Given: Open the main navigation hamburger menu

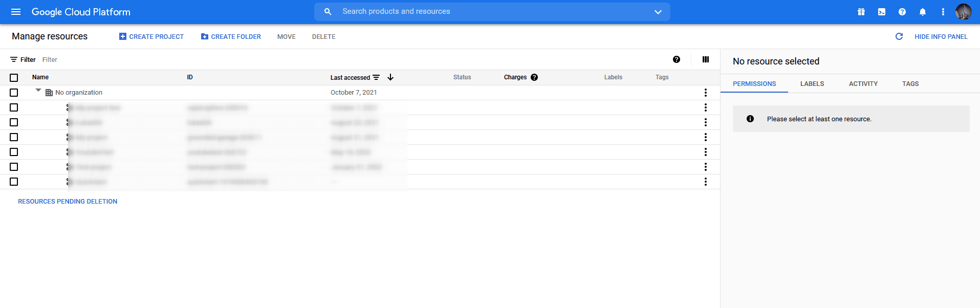Looking at the screenshot, I should [16, 12].
